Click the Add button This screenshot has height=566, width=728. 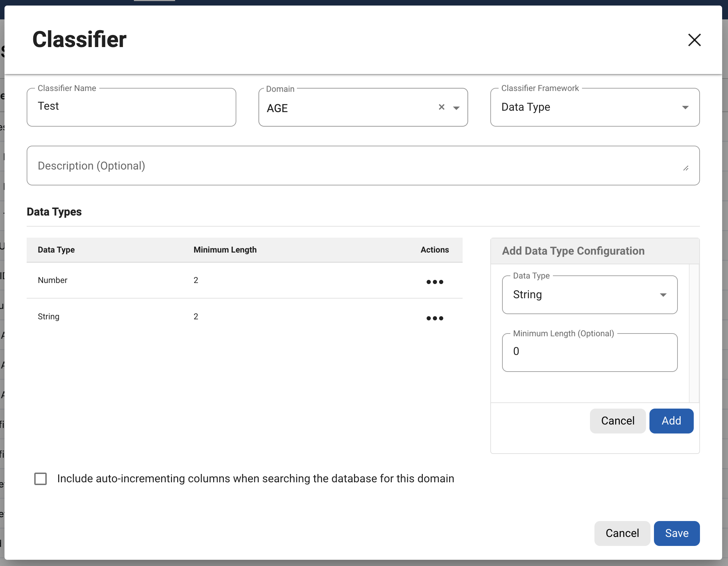[671, 421]
